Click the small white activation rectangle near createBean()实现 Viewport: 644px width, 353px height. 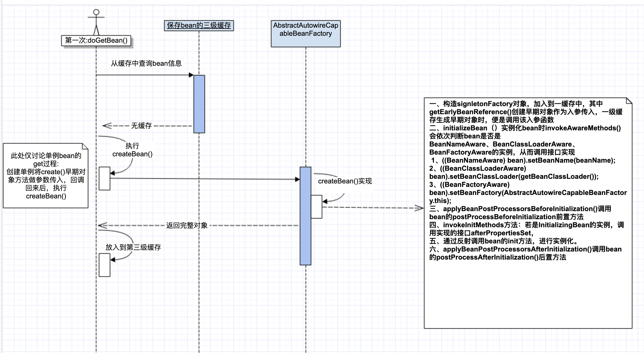pos(317,206)
